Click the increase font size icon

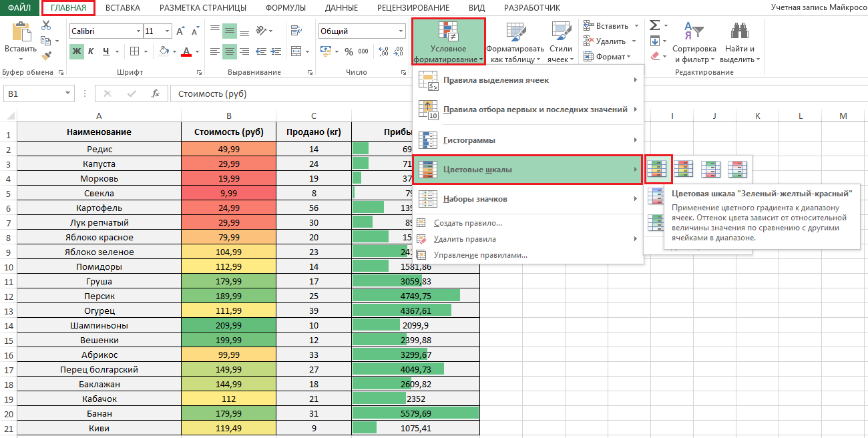[x=180, y=31]
